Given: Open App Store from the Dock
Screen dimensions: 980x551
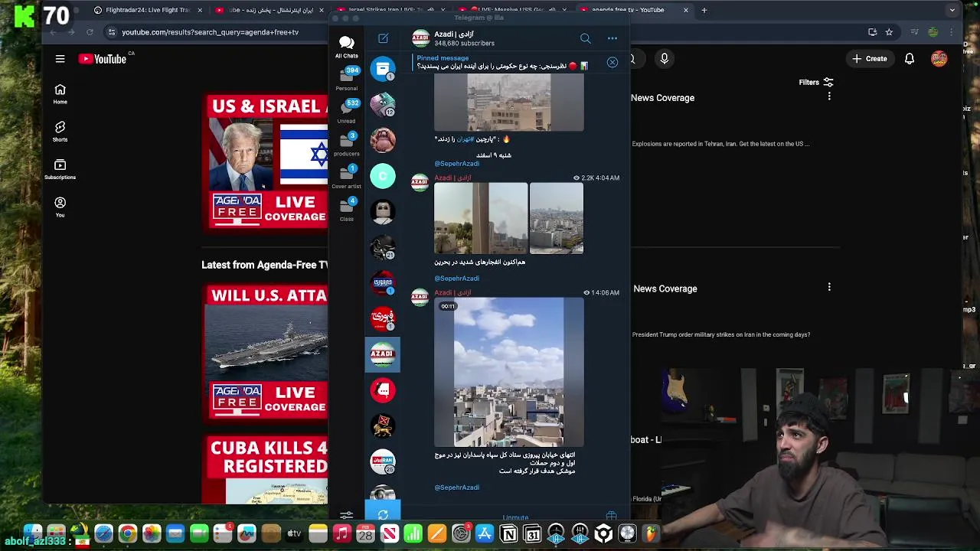Looking at the screenshot, I should (485, 533).
